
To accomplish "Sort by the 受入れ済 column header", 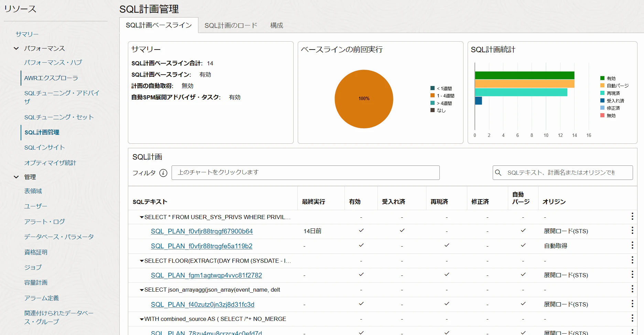I will tap(393, 202).
